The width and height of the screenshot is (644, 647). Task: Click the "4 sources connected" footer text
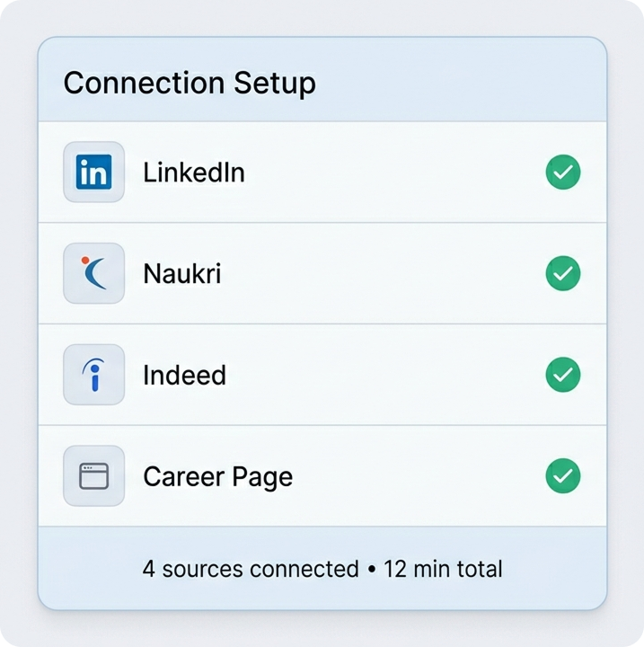point(251,569)
